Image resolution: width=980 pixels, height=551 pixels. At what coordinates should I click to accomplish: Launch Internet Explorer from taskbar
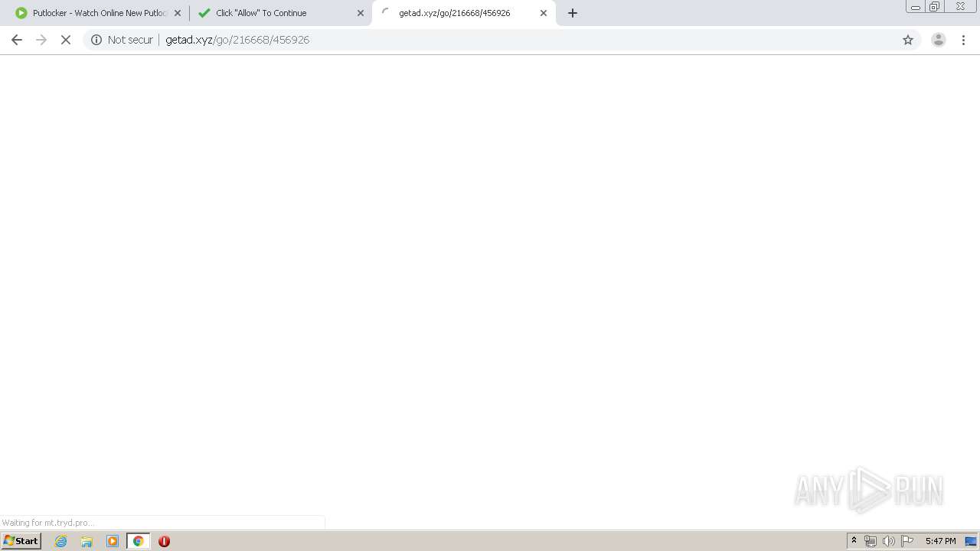(x=61, y=541)
